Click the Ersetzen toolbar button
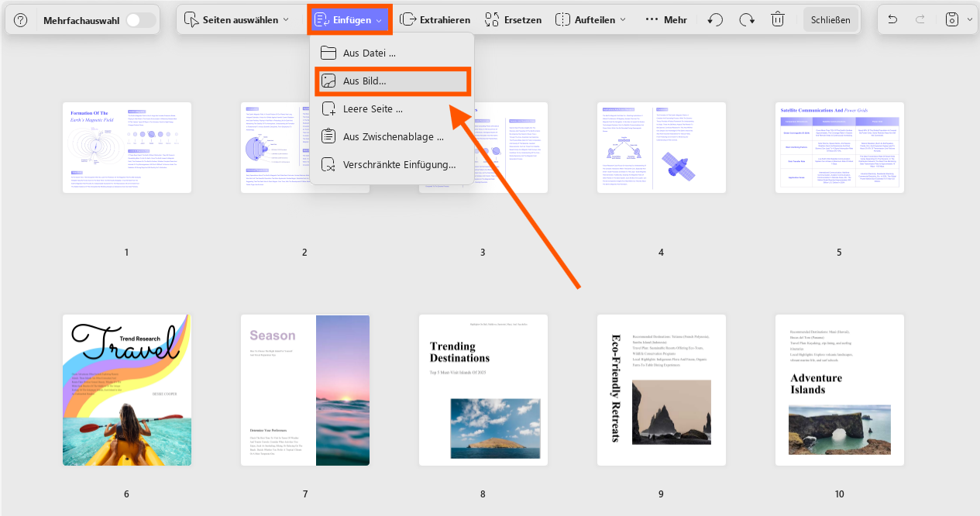 click(x=513, y=20)
